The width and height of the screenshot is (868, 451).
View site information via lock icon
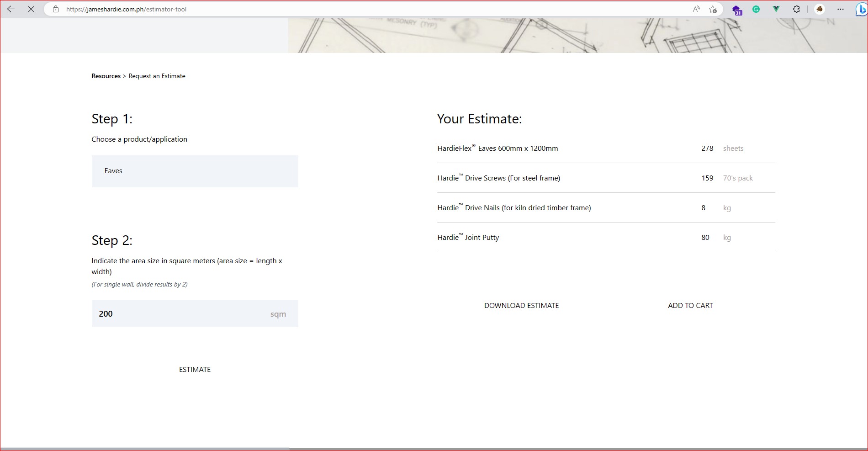[56, 9]
